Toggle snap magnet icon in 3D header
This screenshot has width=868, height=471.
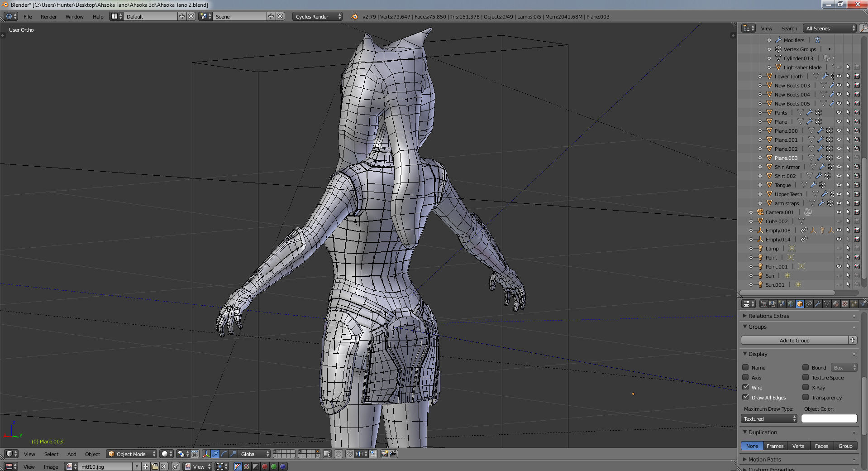click(x=349, y=454)
